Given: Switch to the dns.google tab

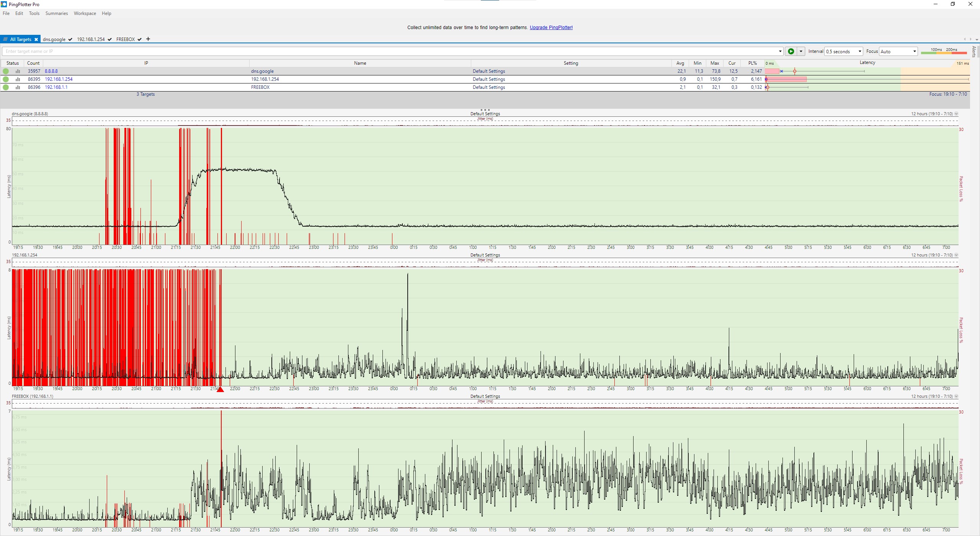Looking at the screenshot, I should pos(54,39).
